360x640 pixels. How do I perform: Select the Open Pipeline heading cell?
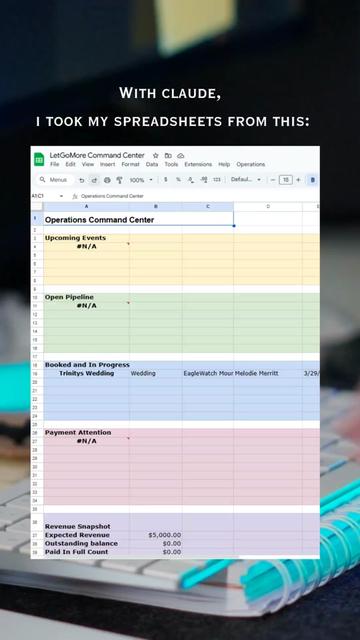(x=87, y=297)
